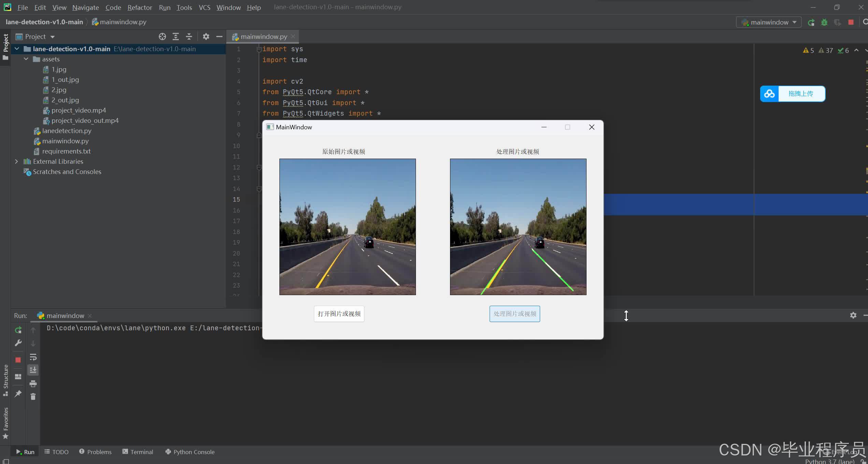The image size is (868, 464).
Task: Click the Expand All icon in Project panel
Action: [x=176, y=37]
